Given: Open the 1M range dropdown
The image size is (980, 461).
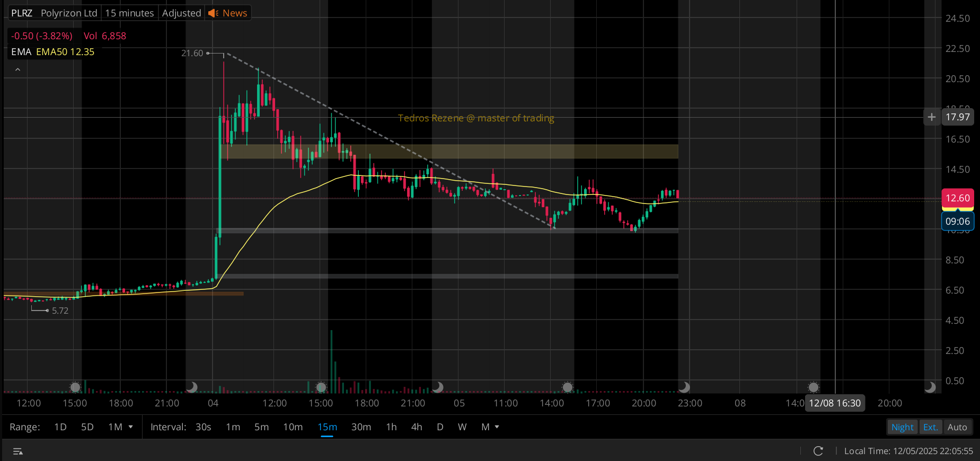Looking at the screenshot, I should pos(120,427).
